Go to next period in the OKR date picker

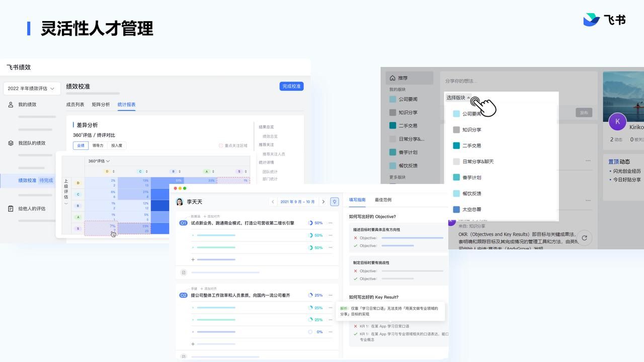(323, 202)
